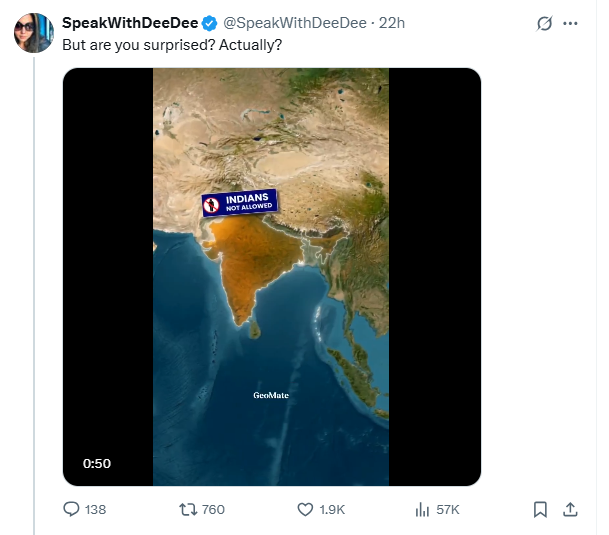Image resolution: width=609 pixels, height=535 pixels.
Task: Open the author's profile picture
Action: point(32,34)
